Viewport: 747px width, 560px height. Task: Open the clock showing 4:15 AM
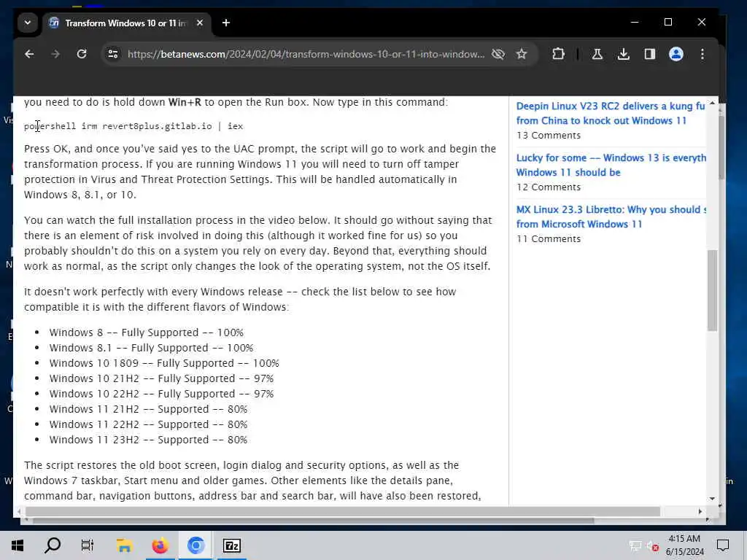click(684, 545)
